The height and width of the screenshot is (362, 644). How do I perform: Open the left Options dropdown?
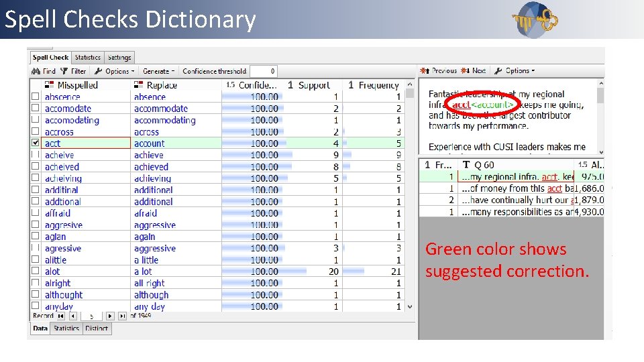tap(115, 71)
